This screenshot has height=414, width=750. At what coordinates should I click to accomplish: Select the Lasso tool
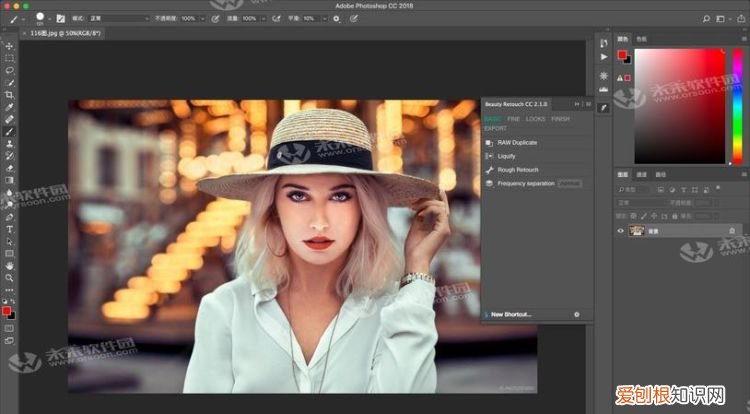pos(10,70)
